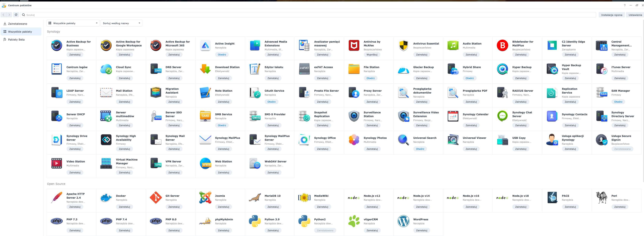Click the MediaWiki package name

(x=321, y=196)
